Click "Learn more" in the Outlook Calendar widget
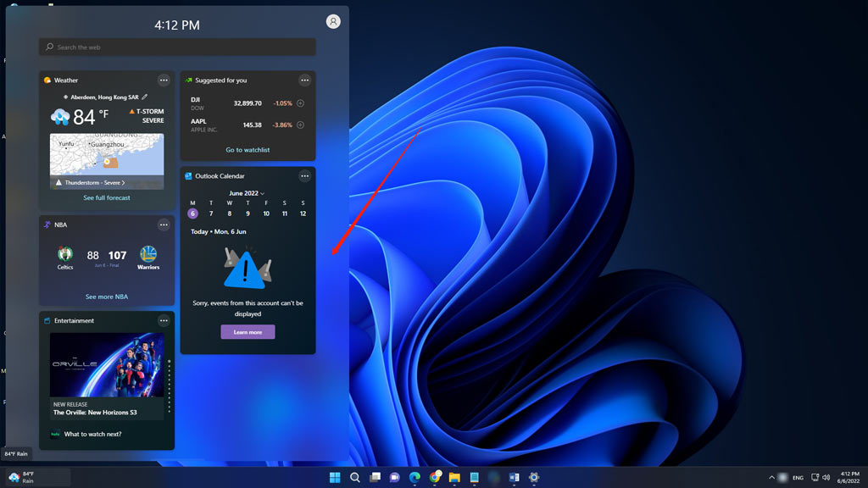This screenshot has height=488, width=868. tap(247, 331)
